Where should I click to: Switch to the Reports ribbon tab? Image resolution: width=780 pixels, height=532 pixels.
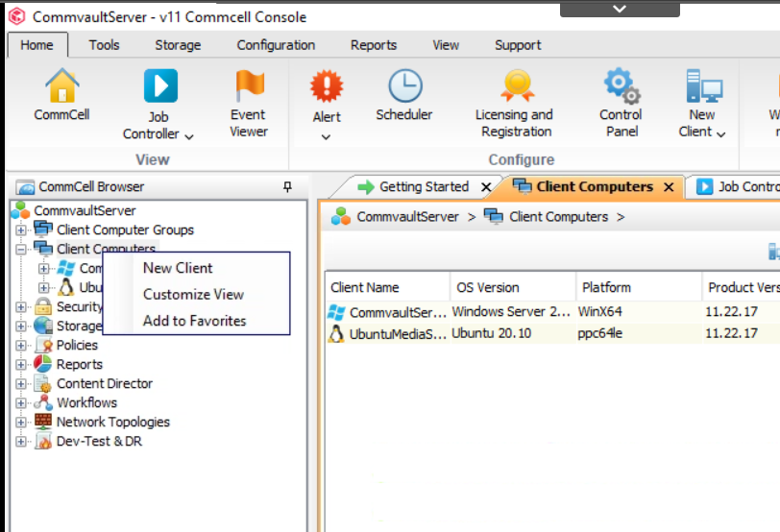point(374,45)
